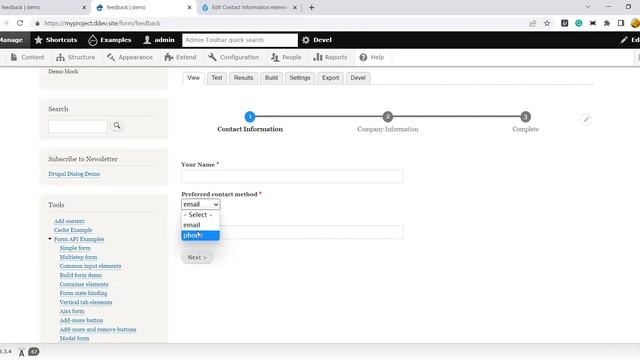Bookmark this page with the star icon
The image size is (640, 360).
(x=547, y=23)
